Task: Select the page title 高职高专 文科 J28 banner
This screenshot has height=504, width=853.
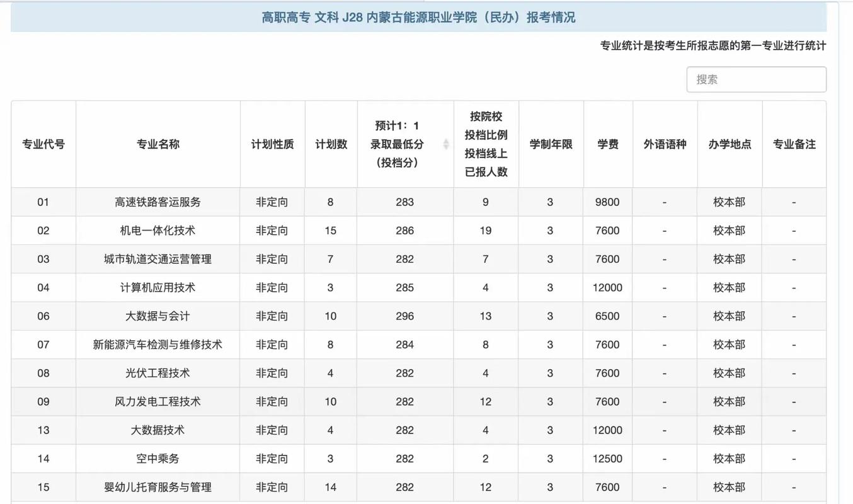Action: 418,18
